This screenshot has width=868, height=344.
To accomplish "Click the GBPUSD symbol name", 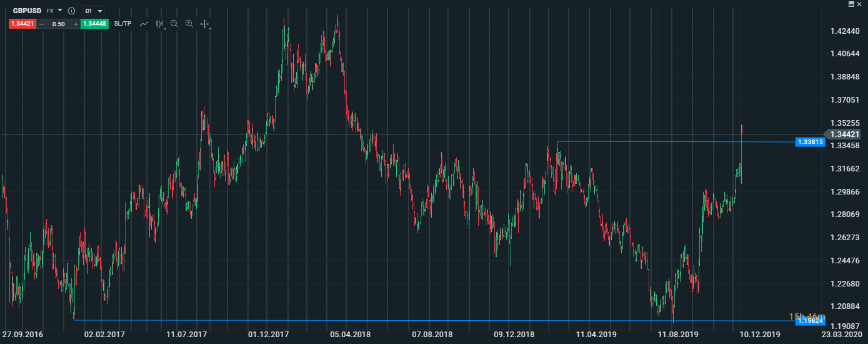I will point(27,11).
